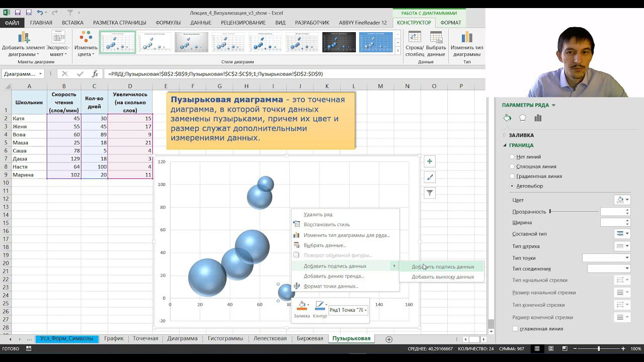Expand the chart styles gallery with the More arrow

[x=397, y=50]
